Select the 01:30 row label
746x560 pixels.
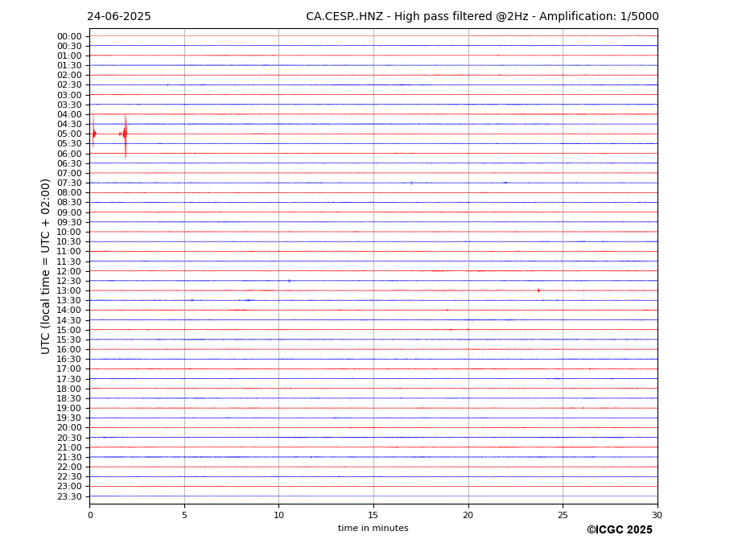[69, 66]
